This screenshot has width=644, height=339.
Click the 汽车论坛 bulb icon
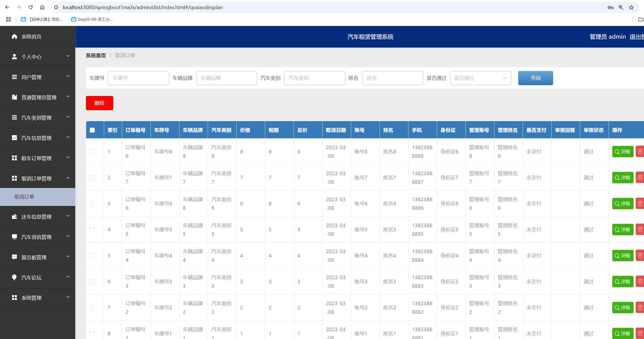coord(15,277)
